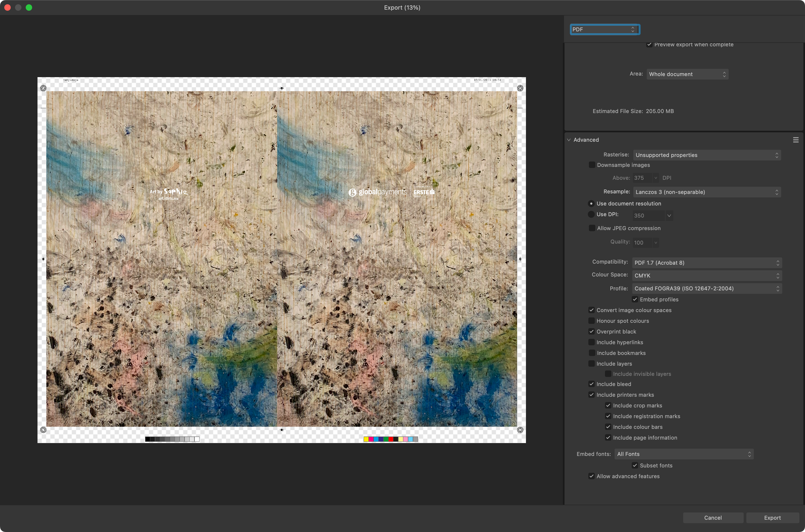Toggle Include registration marks checkbox
Viewport: 805px width, 532px height.
click(x=608, y=416)
